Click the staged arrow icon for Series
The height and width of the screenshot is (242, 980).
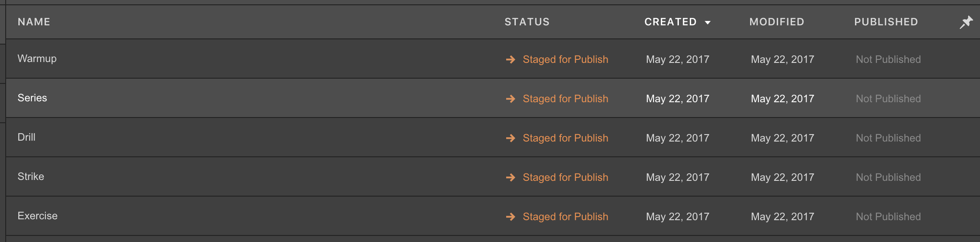pyautogui.click(x=511, y=99)
